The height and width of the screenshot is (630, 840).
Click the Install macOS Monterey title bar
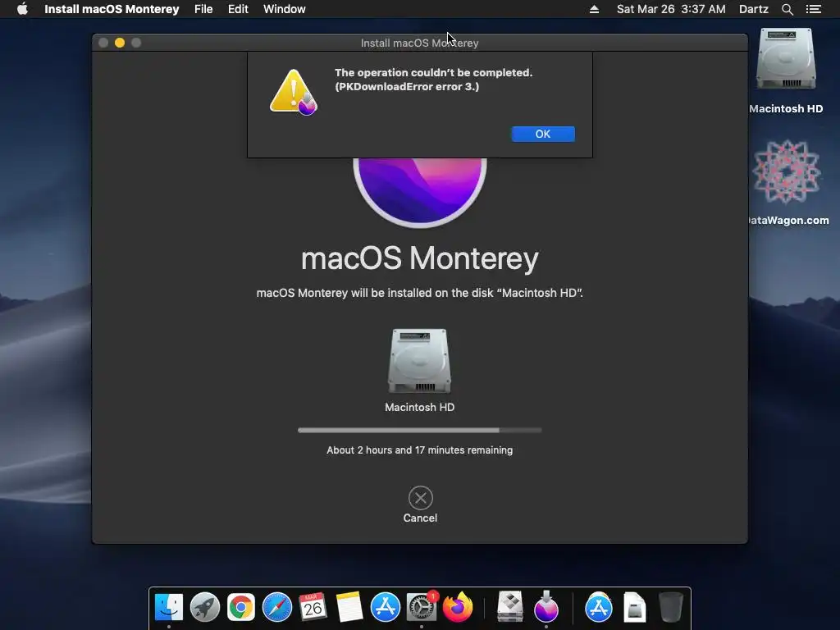(x=419, y=43)
